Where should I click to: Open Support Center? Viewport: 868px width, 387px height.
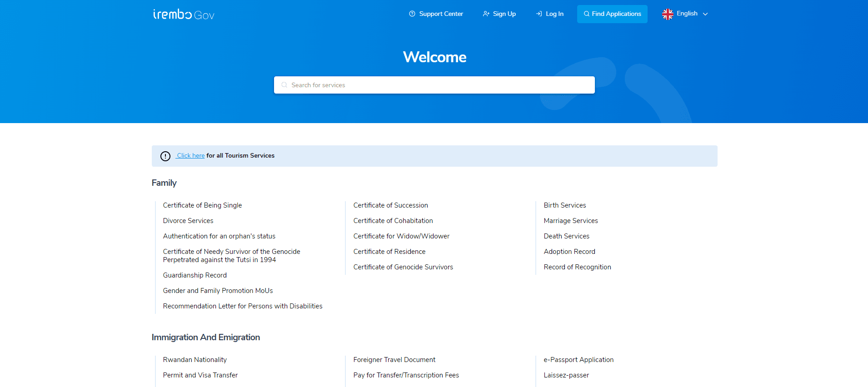click(441, 14)
